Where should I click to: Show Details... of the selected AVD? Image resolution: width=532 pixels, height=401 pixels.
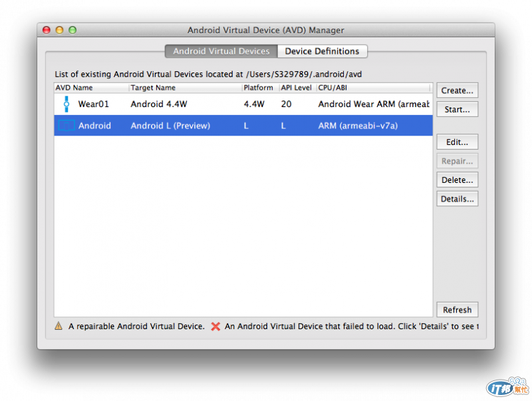click(457, 199)
